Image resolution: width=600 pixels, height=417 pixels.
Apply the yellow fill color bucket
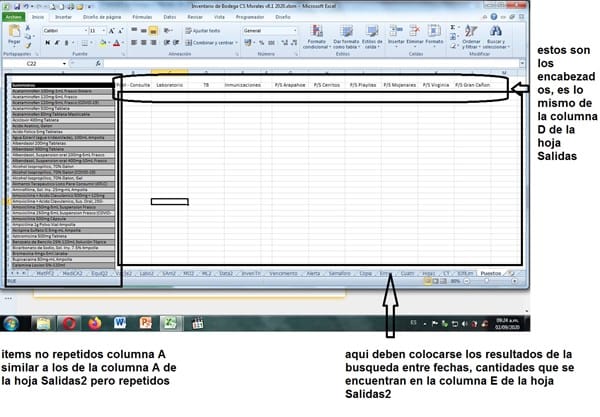point(102,43)
